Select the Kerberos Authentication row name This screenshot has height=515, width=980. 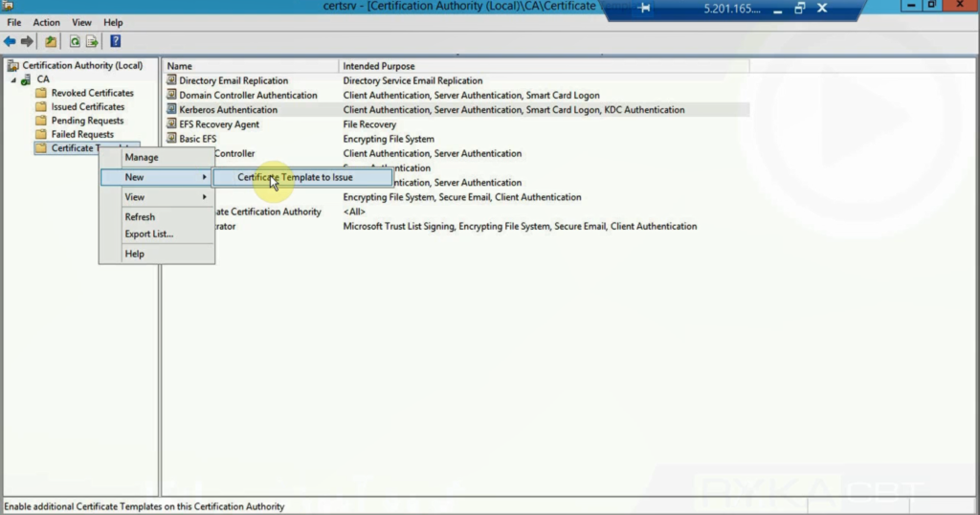[228, 109]
